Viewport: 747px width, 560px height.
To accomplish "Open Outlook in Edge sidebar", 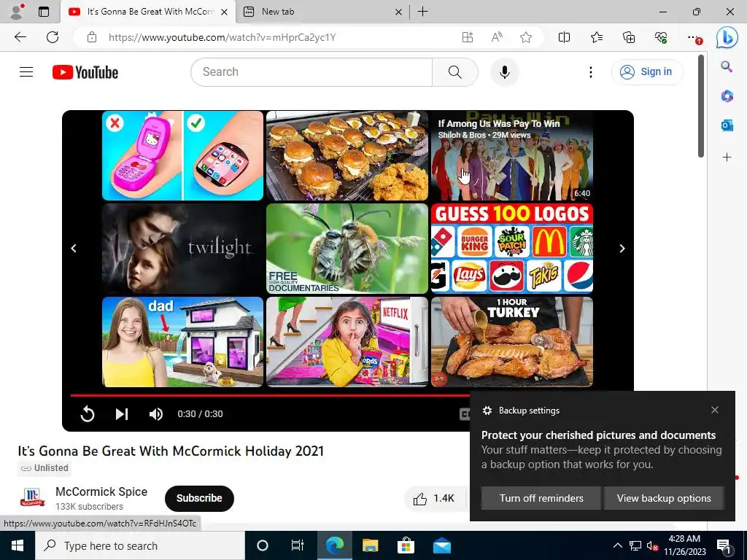I will click(x=727, y=125).
